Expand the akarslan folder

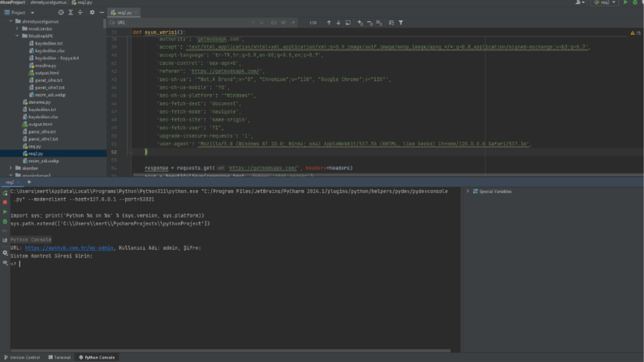11,168
